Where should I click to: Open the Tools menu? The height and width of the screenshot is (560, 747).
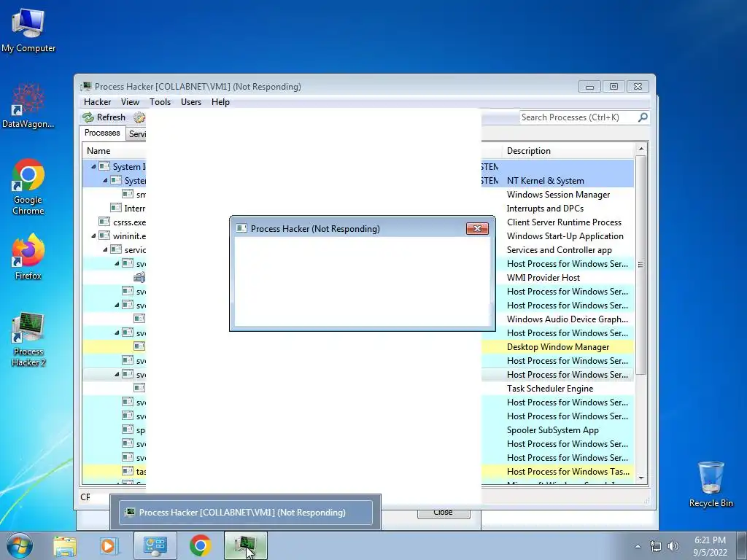[x=160, y=102]
